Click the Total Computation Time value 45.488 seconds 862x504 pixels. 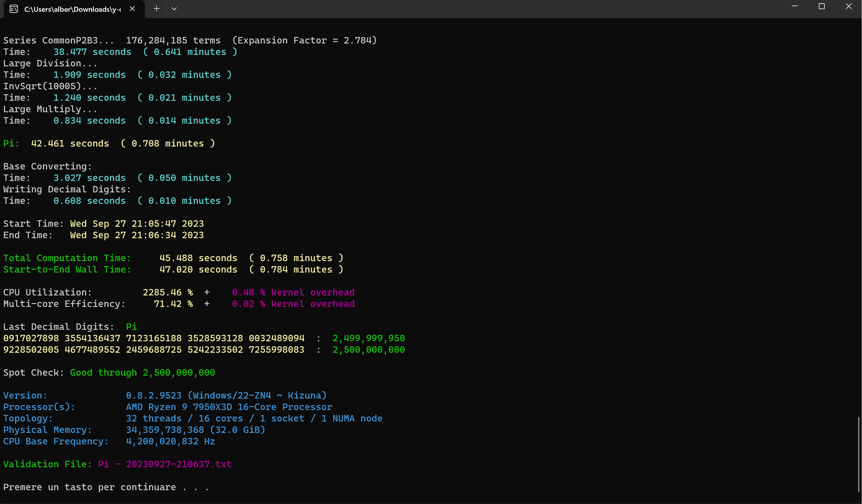(x=198, y=258)
